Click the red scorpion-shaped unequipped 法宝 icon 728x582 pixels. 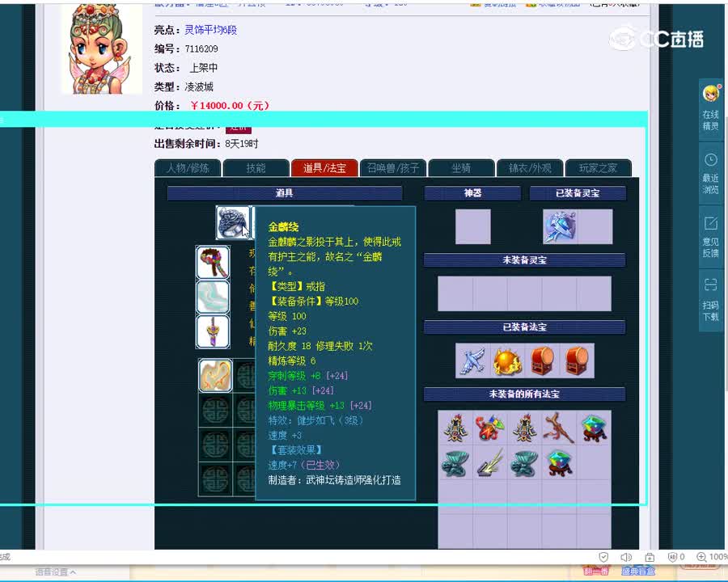tap(490, 428)
